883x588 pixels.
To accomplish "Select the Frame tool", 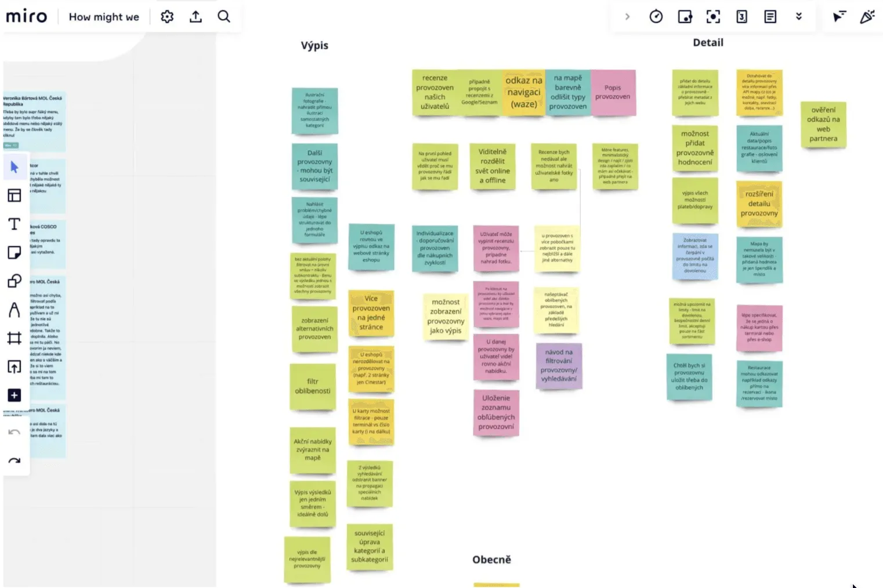I will click(15, 338).
